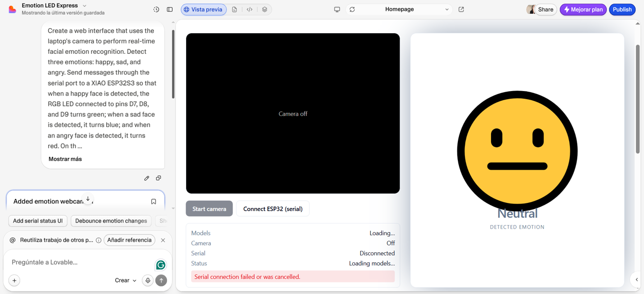Open preview in new tab icon
Screen dimensions: 644x294
461,10
